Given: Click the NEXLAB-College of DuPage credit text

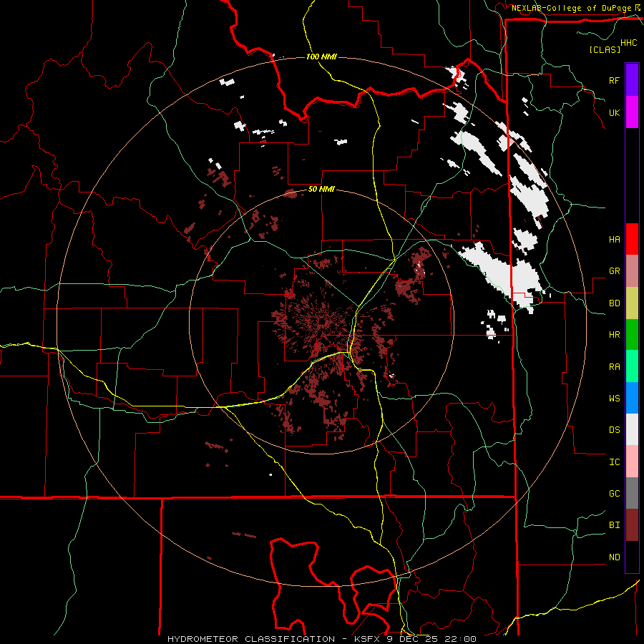Looking at the screenshot, I should click(571, 8).
